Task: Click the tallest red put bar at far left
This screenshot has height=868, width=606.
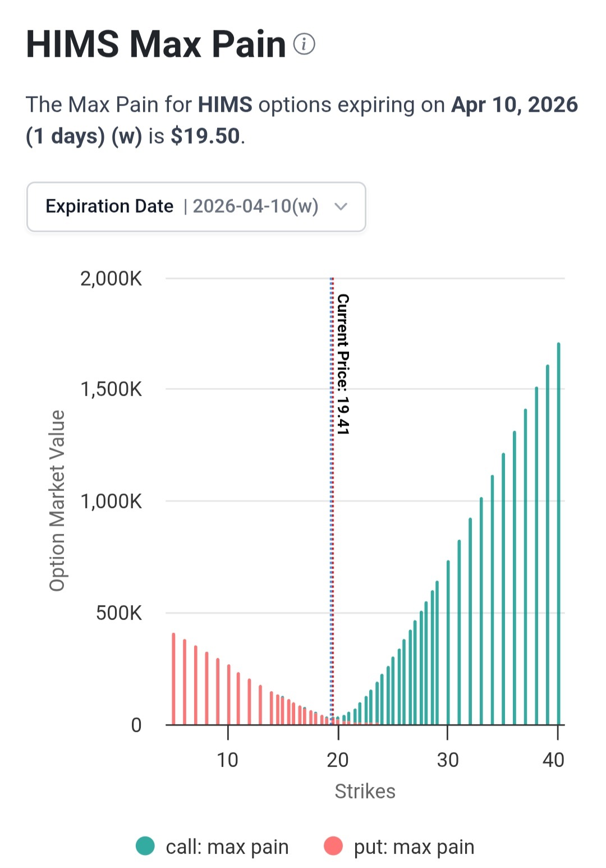Action: click(x=173, y=679)
